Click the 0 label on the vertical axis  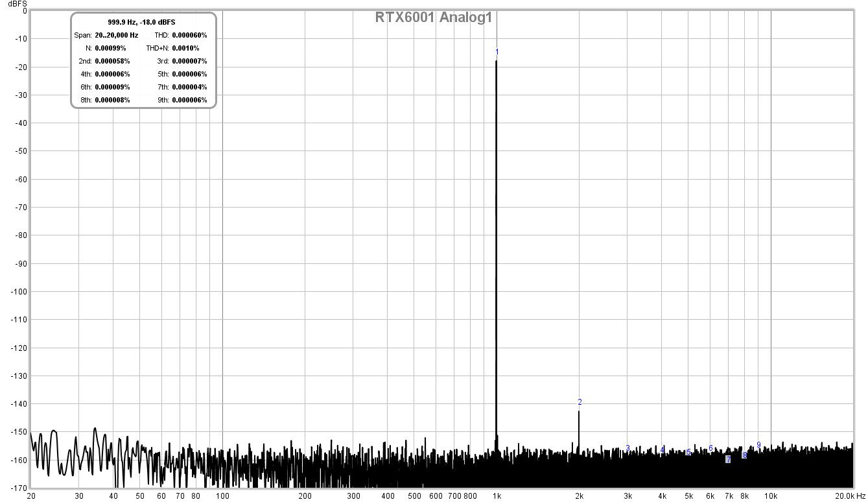(25, 11)
